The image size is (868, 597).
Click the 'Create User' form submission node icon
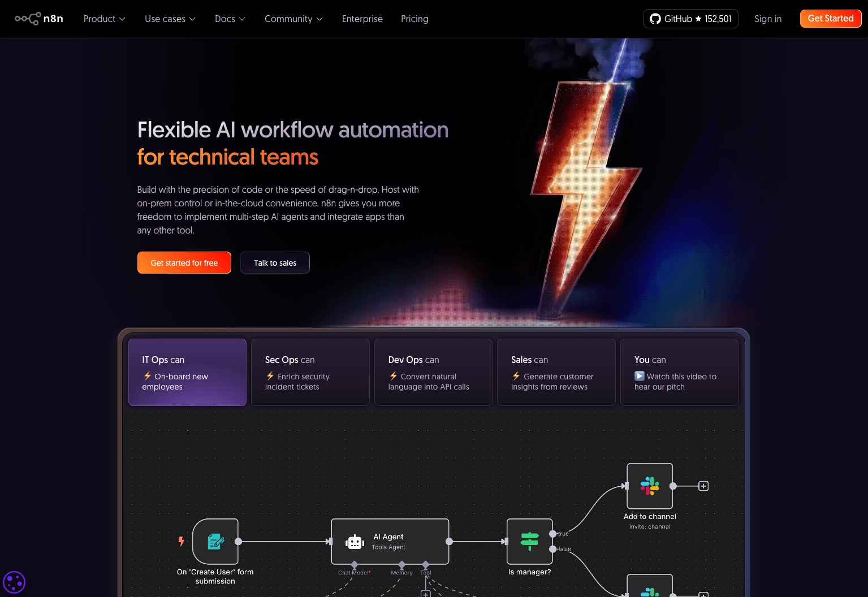[x=215, y=541]
